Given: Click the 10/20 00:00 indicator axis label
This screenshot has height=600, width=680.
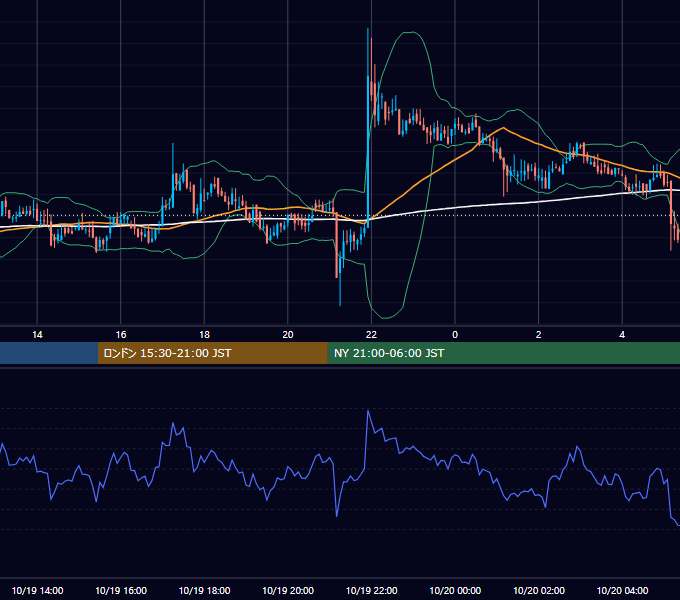Looking at the screenshot, I should (x=455, y=590).
